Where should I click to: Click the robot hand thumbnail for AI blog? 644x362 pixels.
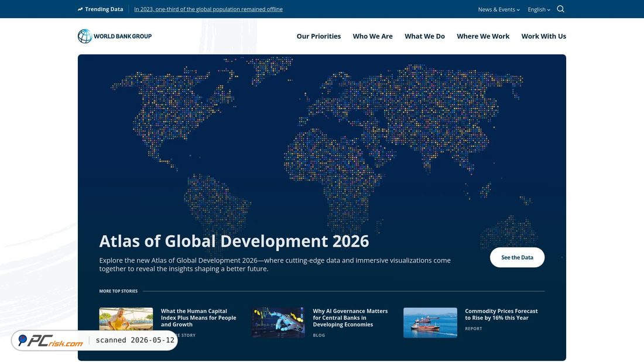point(278,323)
